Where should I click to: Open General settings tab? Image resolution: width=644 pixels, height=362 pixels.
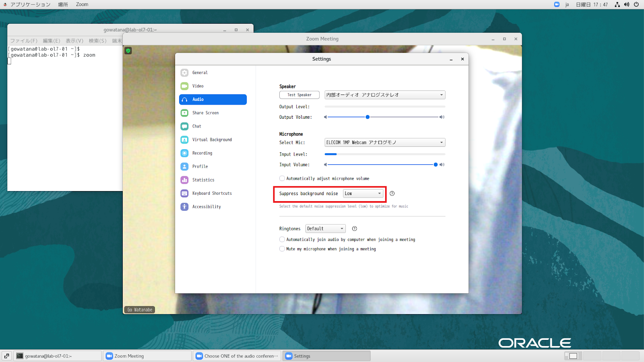(x=213, y=73)
